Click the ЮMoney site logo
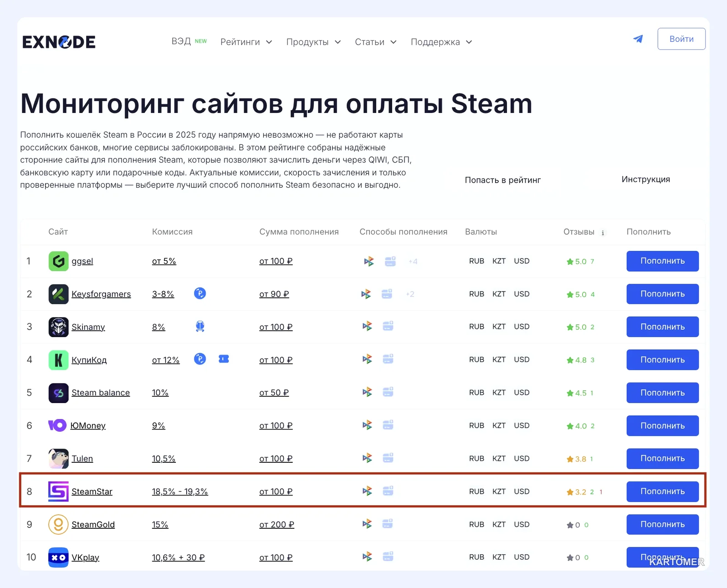This screenshot has height=588, width=727. [x=57, y=425]
